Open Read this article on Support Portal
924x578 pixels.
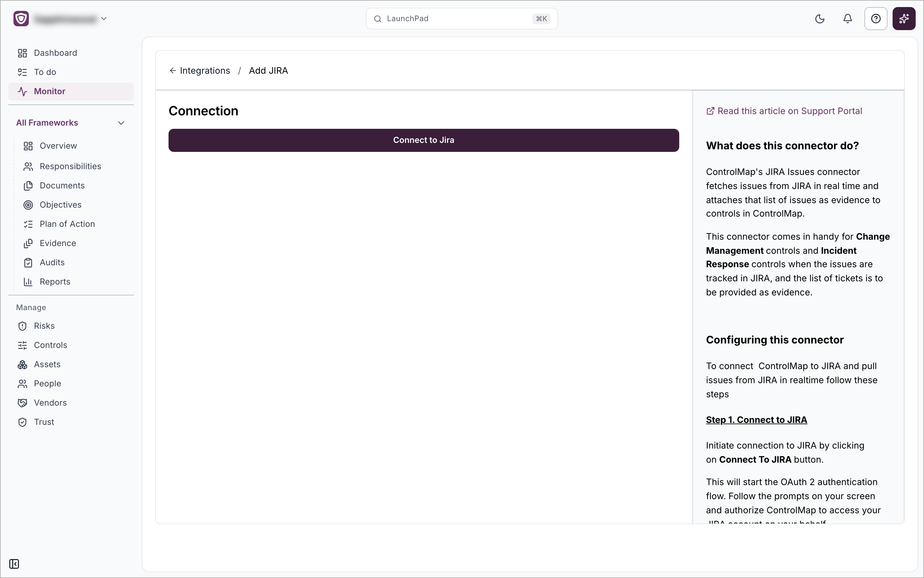click(x=789, y=111)
